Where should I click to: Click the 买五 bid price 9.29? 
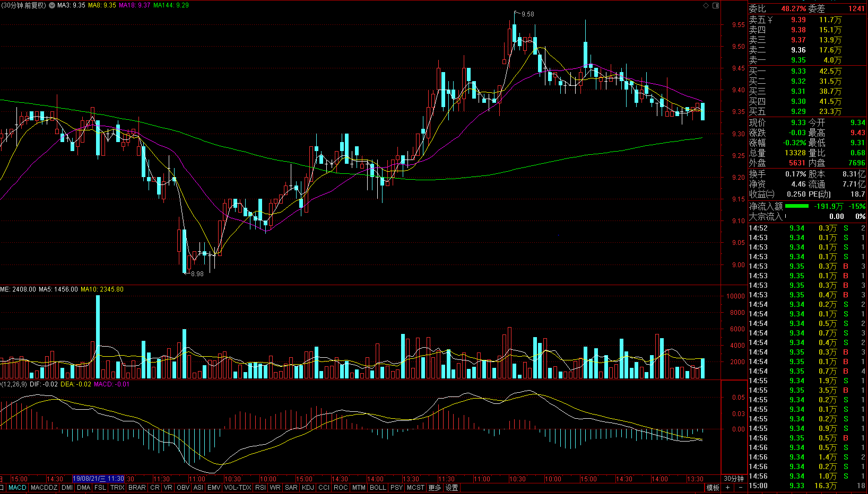click(798, 111)
